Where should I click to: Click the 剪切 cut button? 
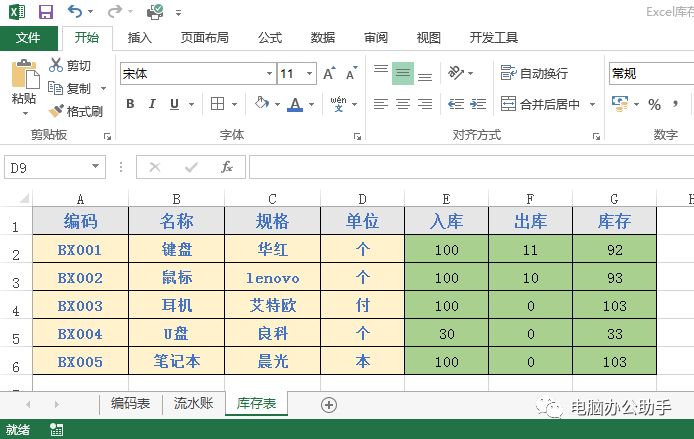point(69,65)
